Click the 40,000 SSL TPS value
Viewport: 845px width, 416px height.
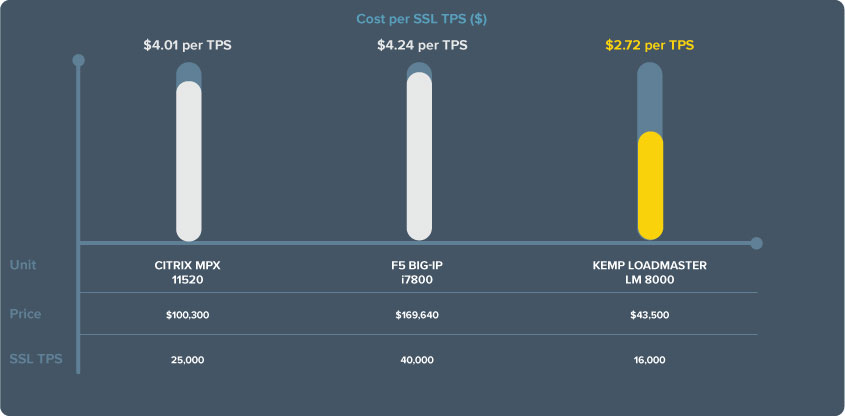417,359
